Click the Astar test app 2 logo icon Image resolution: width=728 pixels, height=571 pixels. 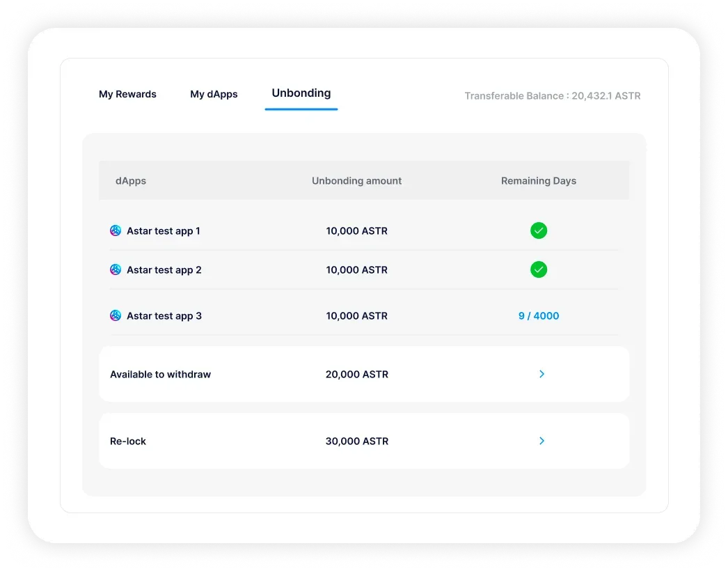[116, 269]
